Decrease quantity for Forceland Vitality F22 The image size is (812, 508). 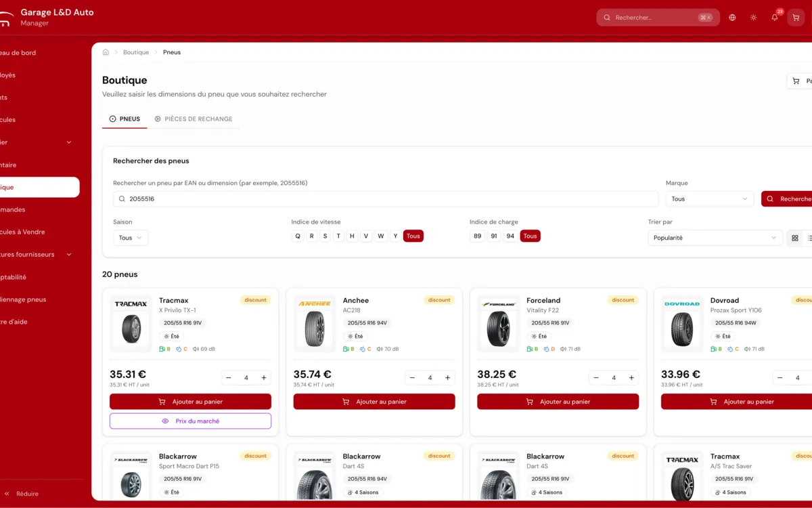click(x=596, y=378)
